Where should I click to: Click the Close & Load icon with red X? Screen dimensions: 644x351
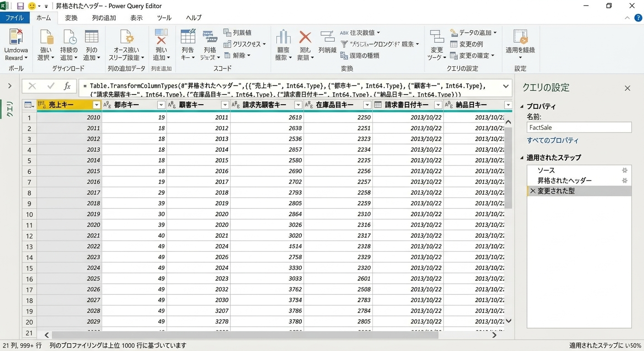16,37
